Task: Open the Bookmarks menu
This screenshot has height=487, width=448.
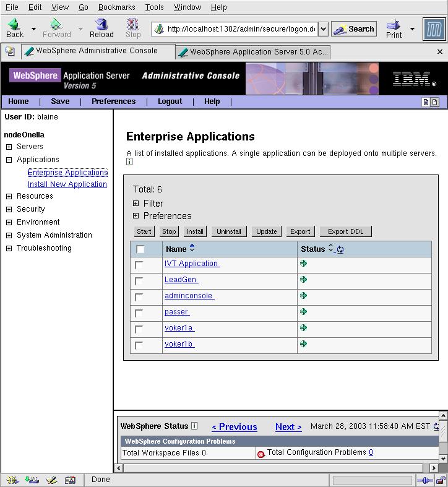Action: pyautogui.click(x=116, y=7)
